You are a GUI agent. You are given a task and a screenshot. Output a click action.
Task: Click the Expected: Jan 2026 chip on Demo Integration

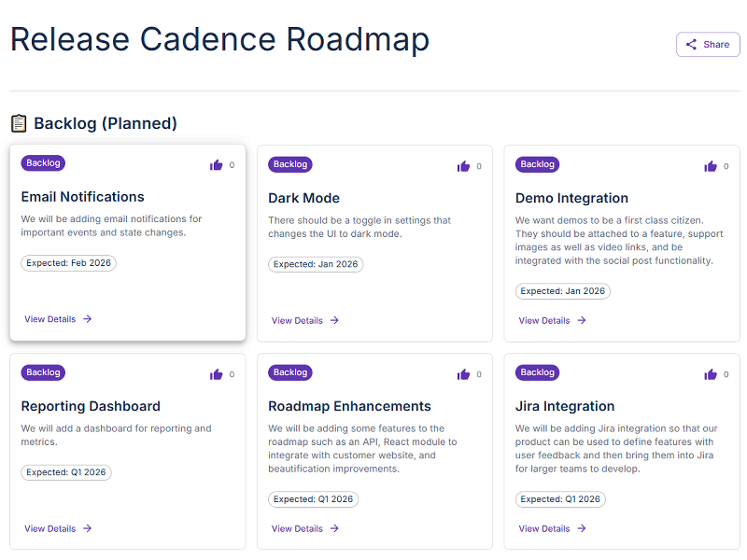click(x=562, y=290)
